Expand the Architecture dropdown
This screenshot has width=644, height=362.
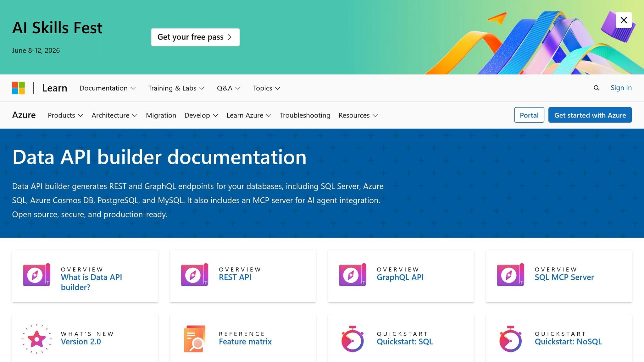114,115
